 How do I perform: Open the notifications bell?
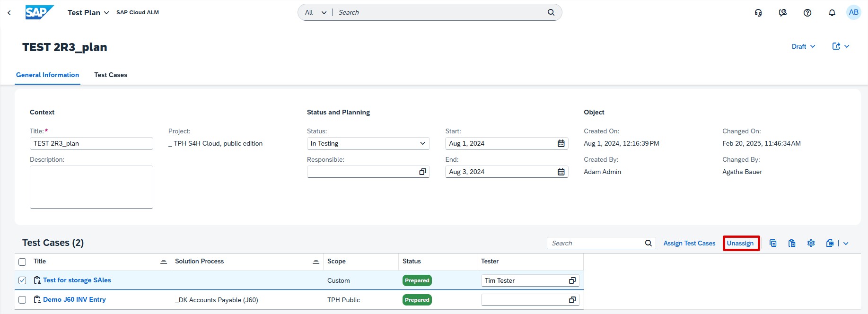(x=832, y=13)
